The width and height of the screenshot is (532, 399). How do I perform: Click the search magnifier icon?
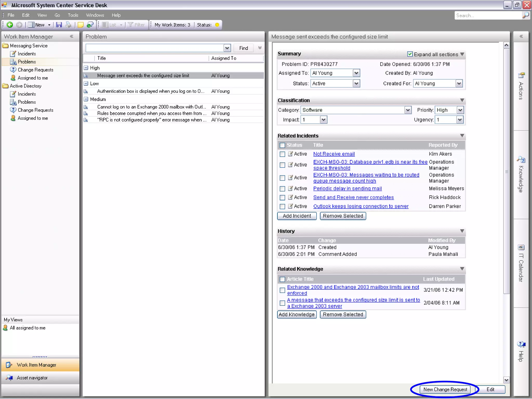point(526,15)
